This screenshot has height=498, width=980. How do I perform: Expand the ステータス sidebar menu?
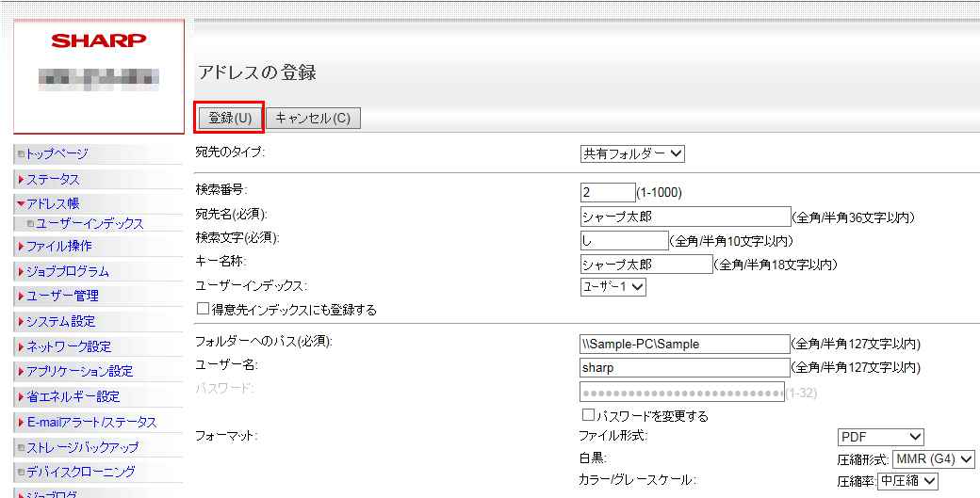tap(53, 179)
